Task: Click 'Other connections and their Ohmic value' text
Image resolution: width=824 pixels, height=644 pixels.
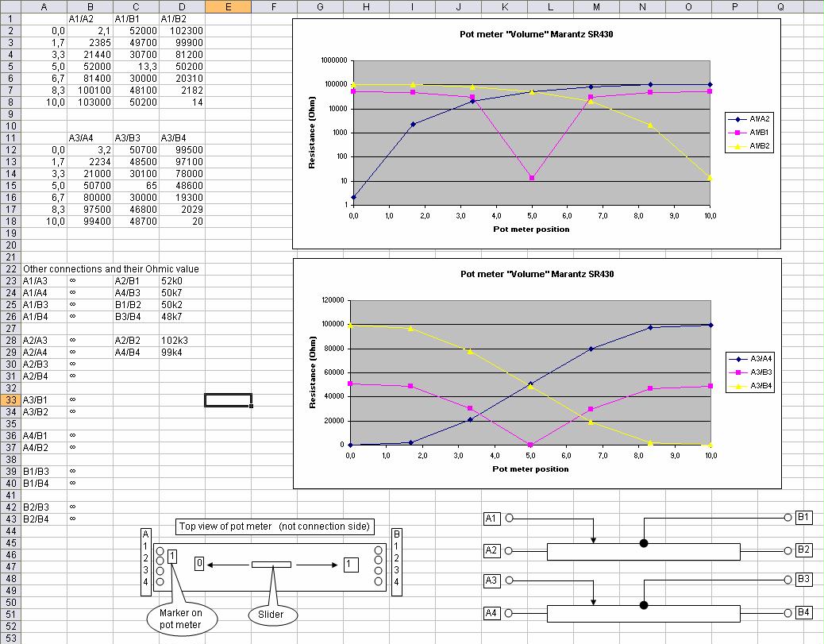Action: click(x=111, y=268)
